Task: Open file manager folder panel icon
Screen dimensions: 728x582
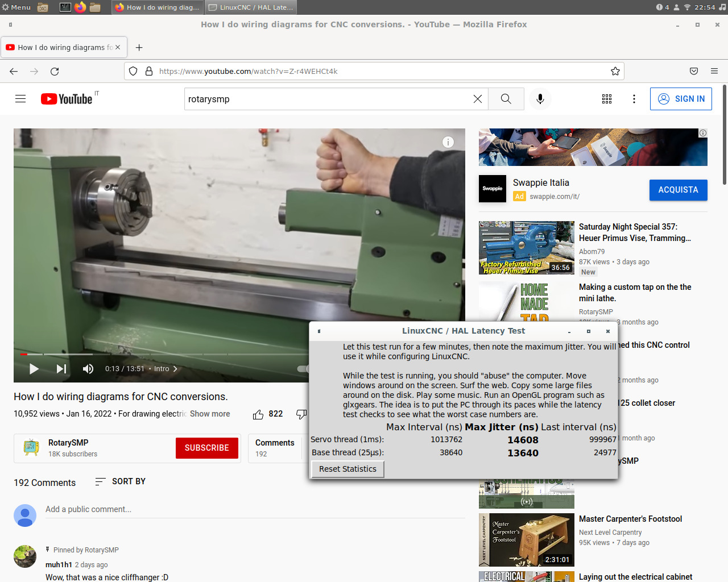Action: [95, 7]
